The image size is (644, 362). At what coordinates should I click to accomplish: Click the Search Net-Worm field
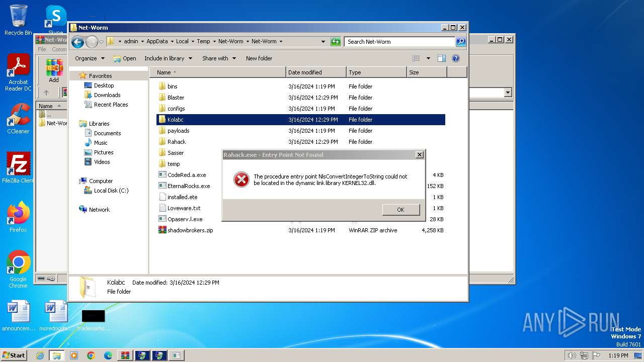click(400, 42)
